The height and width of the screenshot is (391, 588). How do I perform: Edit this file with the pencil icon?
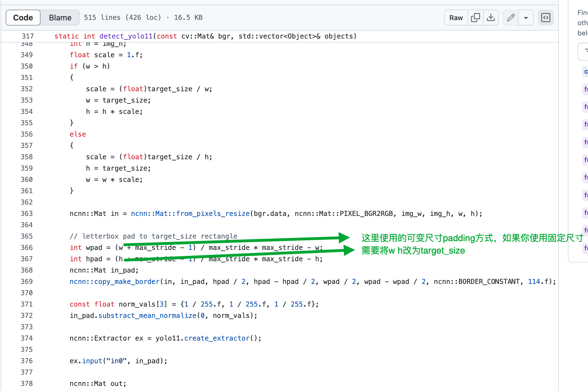coord(511,17)
